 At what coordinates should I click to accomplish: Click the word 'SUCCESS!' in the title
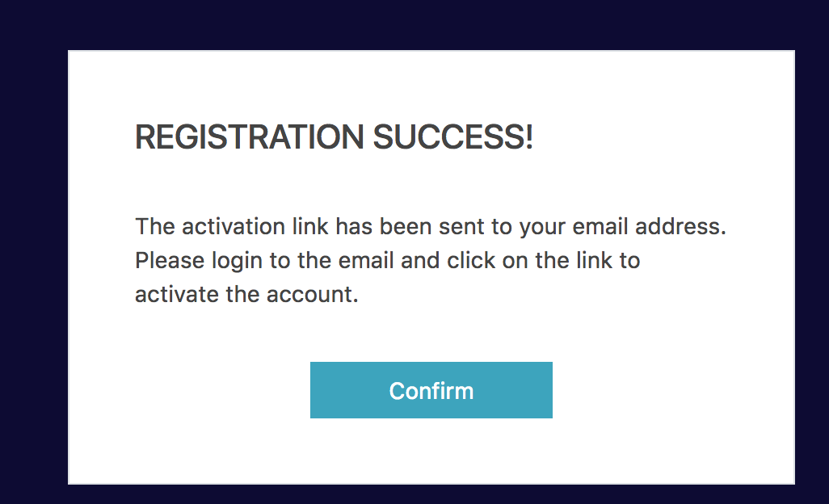(452, 138)
